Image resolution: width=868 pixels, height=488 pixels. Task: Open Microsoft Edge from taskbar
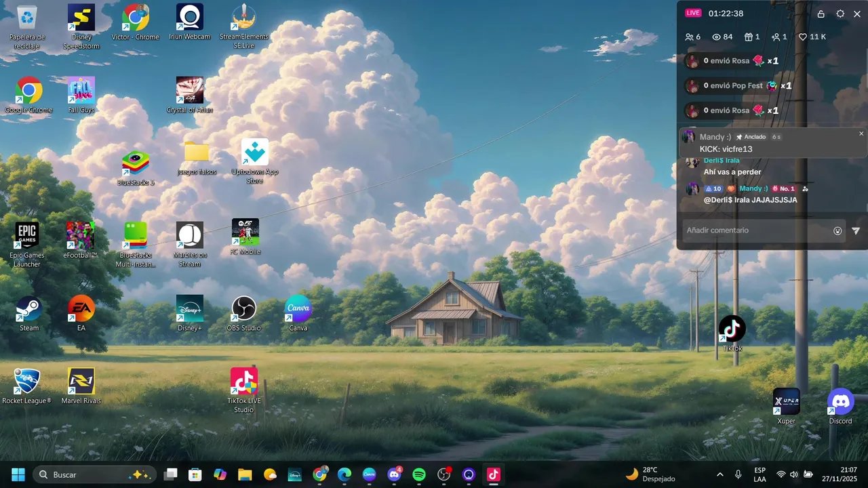pos(344,474)
